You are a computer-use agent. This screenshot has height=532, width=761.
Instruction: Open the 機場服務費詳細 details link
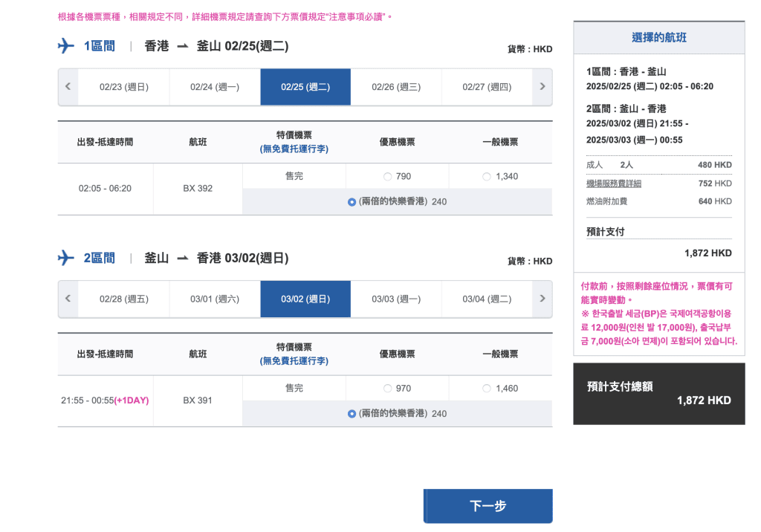pos(614,184)
